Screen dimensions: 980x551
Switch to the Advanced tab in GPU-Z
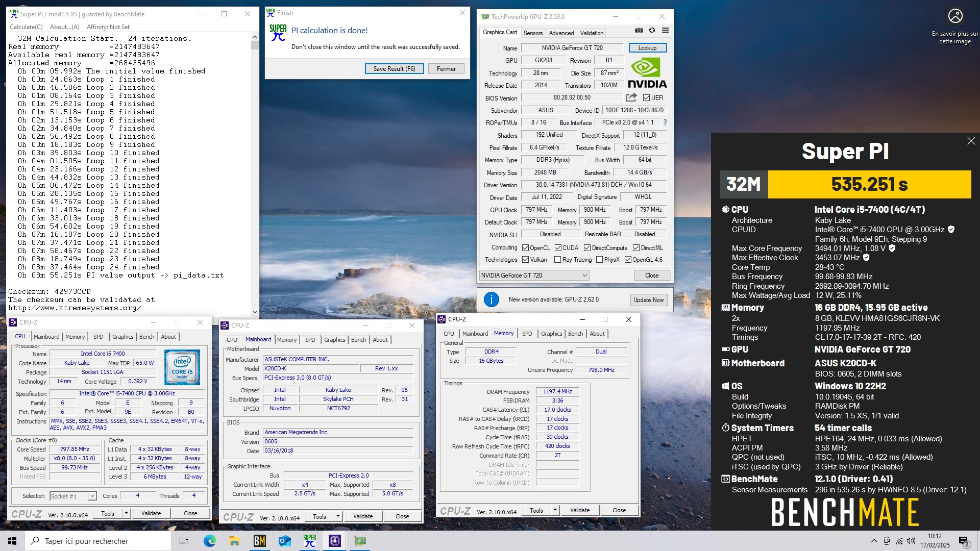click(561, 33)
